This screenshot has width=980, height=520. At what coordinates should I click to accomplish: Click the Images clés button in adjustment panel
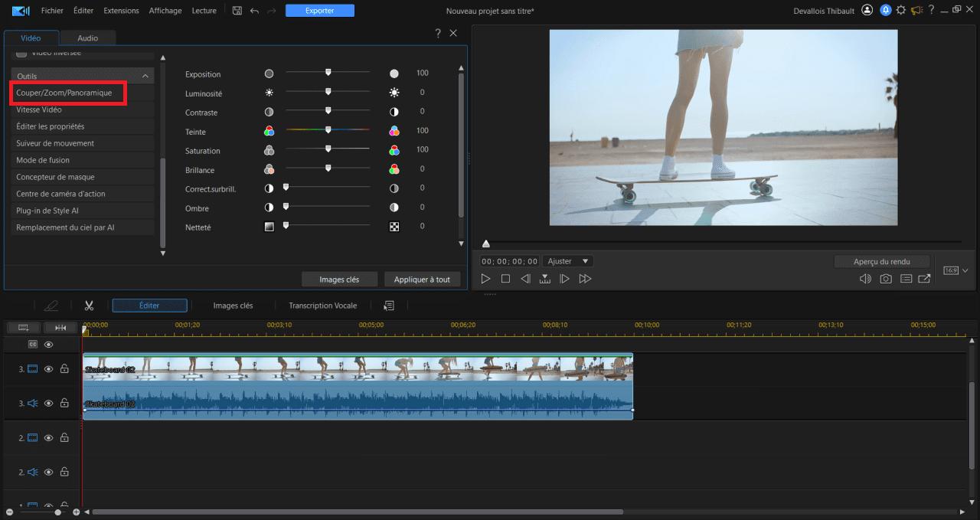click(x=338, y=280)
